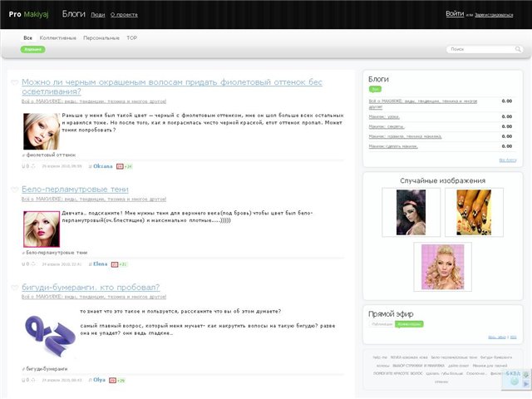Open the random image of the dark-haired woman
Image resolution: width=532 pixels, height=399 pixels.
click(411, 213)
